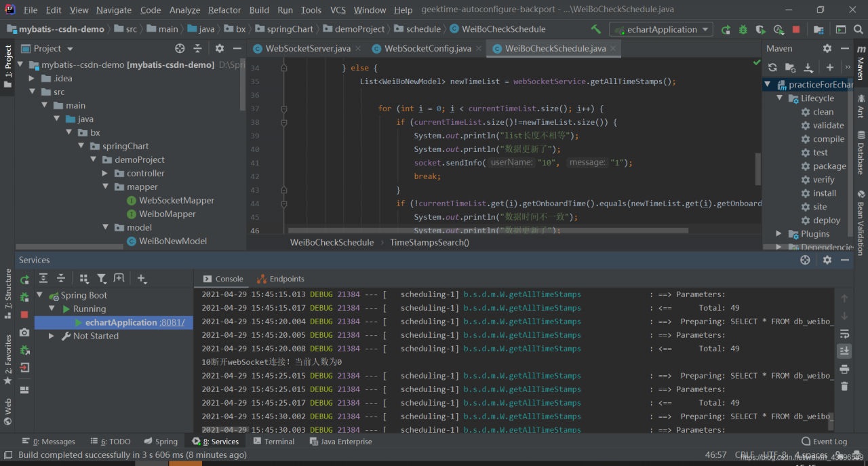Open the Refactor menu

click(224, 10)
